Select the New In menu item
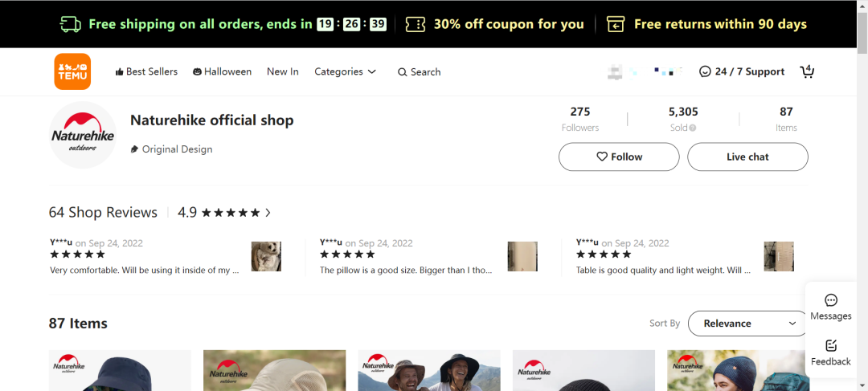 [282, 71]
